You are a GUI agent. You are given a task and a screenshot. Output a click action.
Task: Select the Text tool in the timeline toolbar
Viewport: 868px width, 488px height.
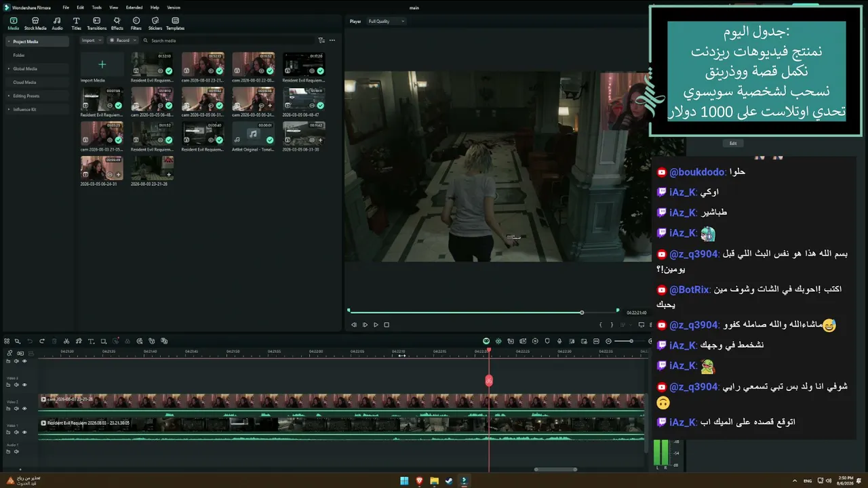pos(91,341)
